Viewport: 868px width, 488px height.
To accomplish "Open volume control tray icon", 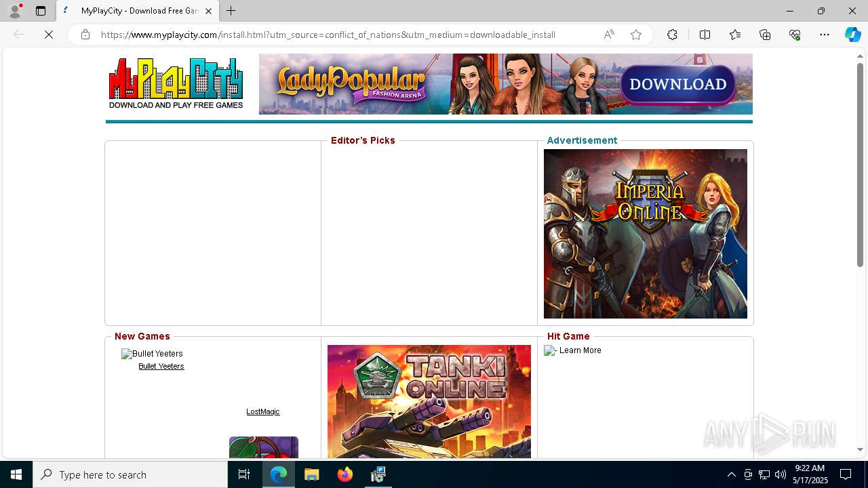I will pos(781,474).
